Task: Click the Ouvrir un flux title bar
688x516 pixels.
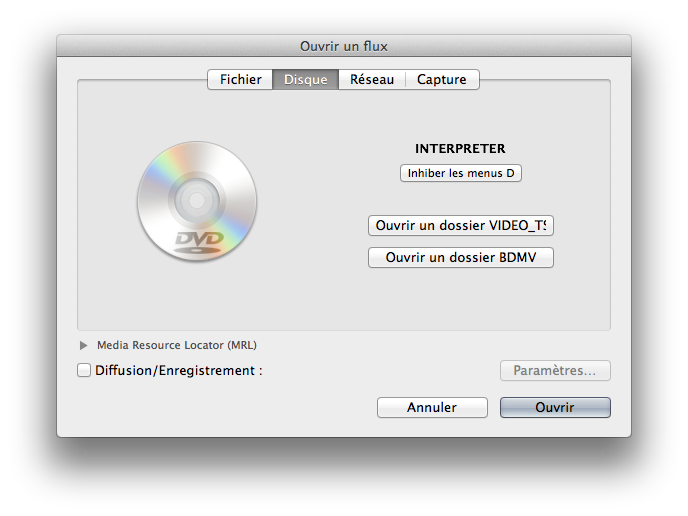Action: pyautogui.click(x=343, y=46)
